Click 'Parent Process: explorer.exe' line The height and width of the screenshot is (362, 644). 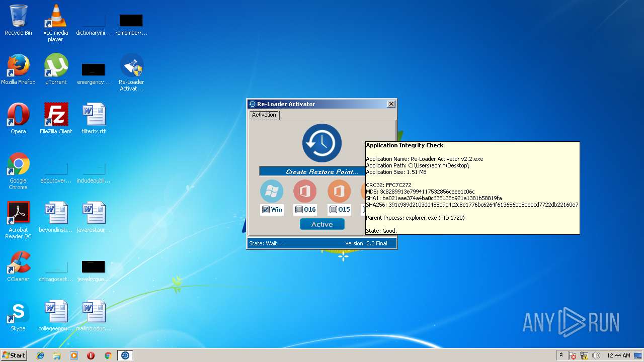[415, 218]
